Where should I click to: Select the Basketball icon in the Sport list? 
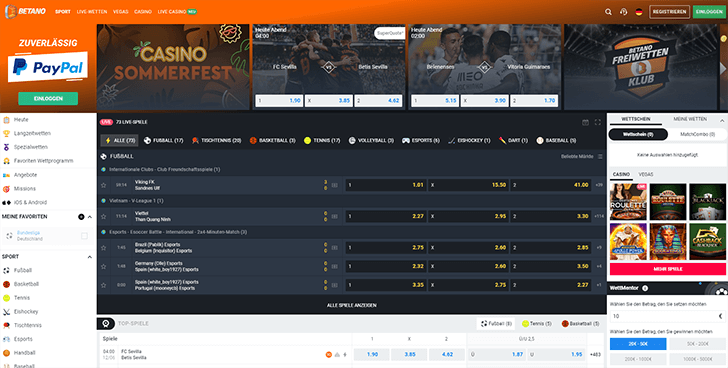coord(6,284)
